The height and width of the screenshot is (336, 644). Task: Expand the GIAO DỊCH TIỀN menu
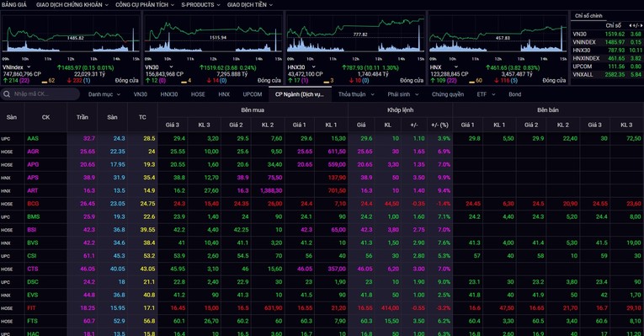click(x=250, y=4)
